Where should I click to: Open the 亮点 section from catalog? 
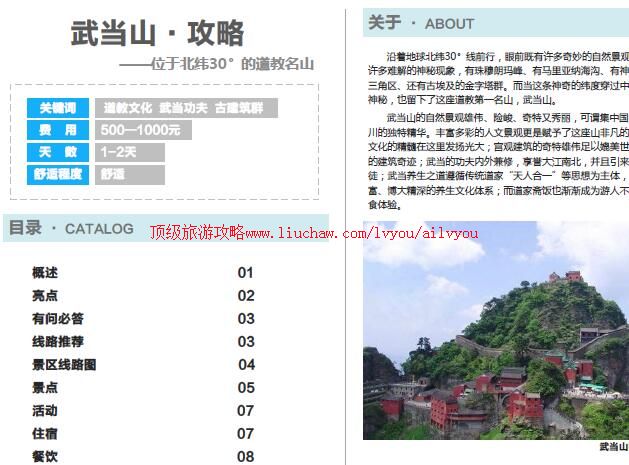pos(45,295)
